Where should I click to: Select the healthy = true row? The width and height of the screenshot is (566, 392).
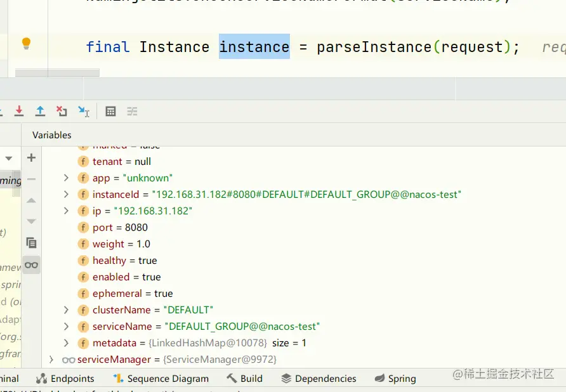coord(303,260)
